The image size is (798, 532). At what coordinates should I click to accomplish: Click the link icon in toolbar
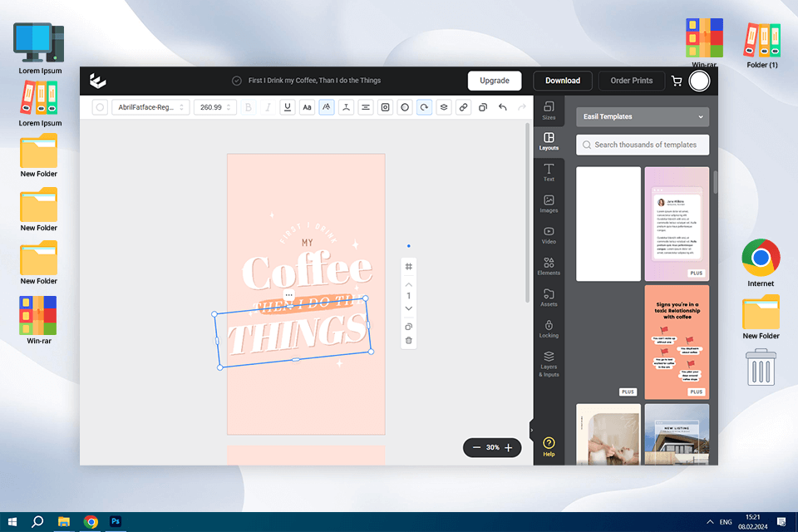click(x=463, y=107)
